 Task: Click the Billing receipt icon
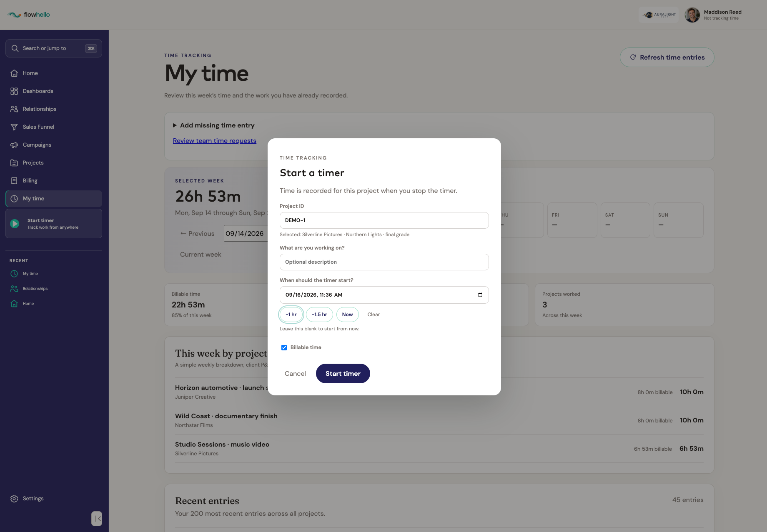pyautogui.click(x=14, y=181)
